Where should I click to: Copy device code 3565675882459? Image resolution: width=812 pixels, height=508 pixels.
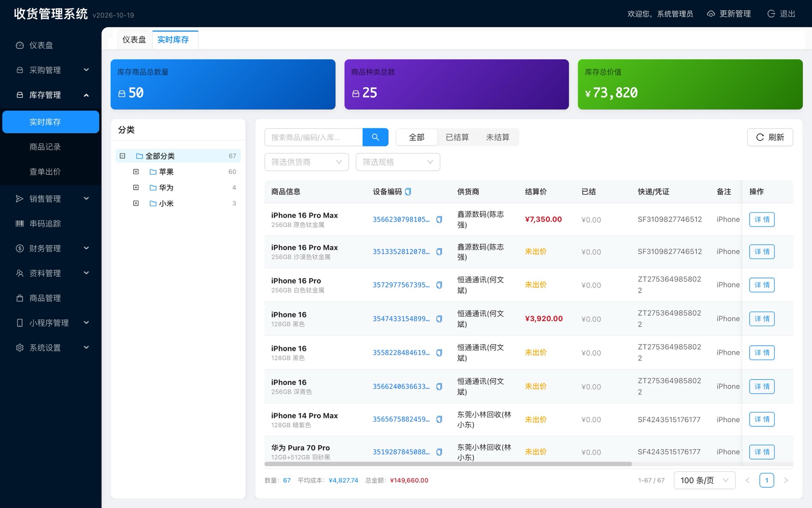click(x=439, y=419)
